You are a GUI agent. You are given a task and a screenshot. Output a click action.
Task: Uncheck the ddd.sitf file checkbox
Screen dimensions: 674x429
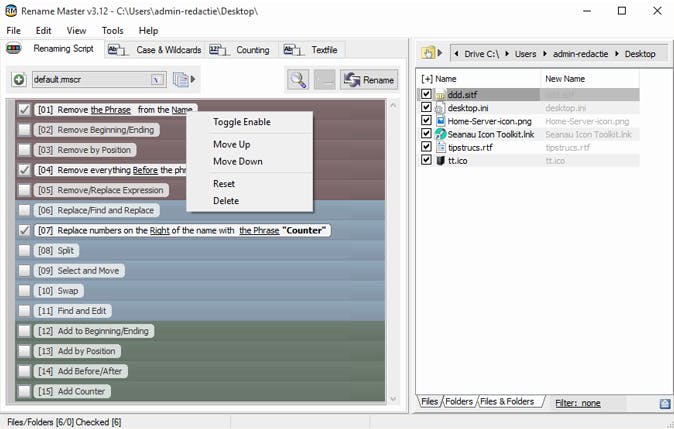426,94
